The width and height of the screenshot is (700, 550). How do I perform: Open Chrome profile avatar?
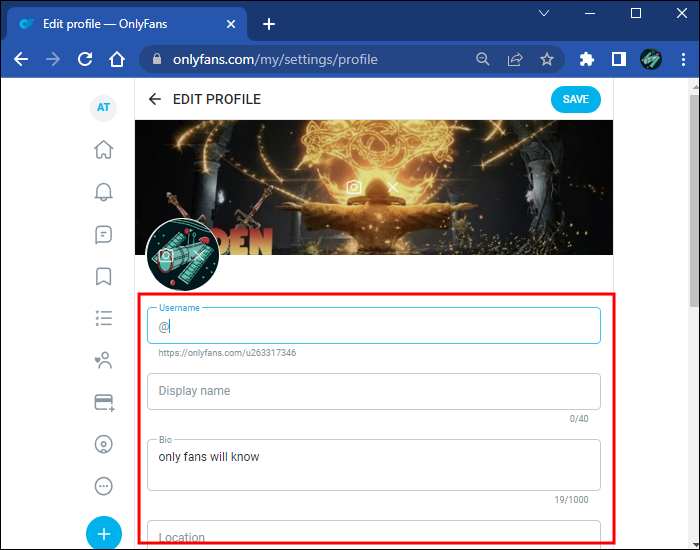pos(651,59)
